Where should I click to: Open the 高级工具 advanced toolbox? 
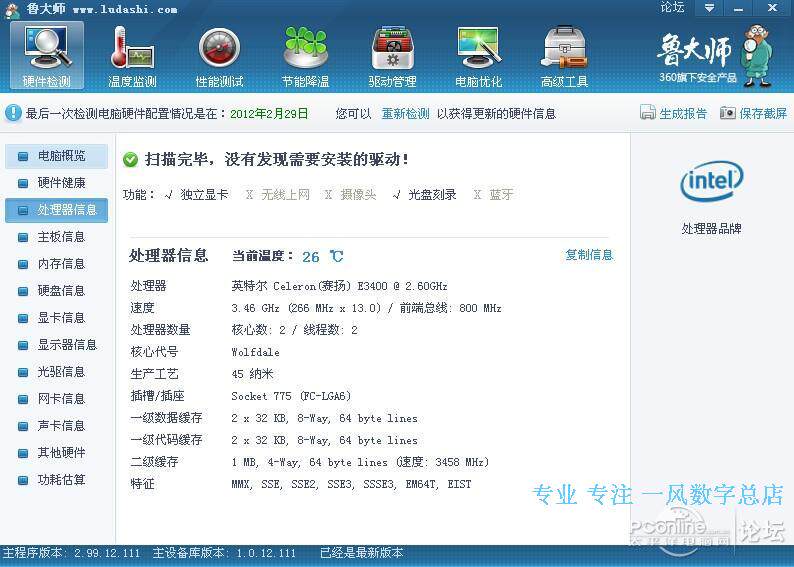coord(565,56)
